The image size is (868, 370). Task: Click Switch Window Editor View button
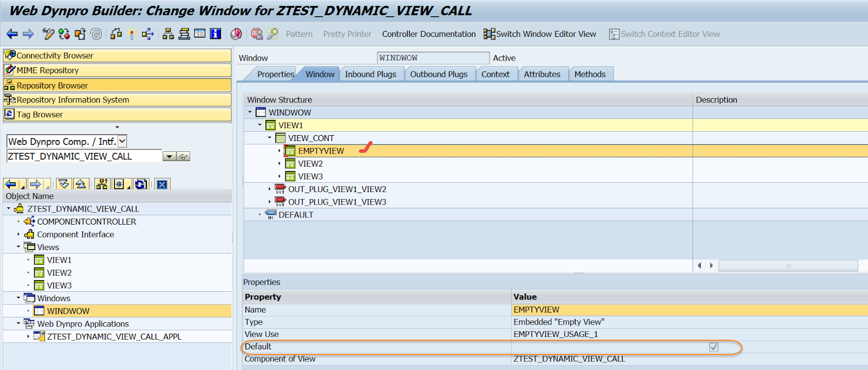pyautogui.click(x=540, y=34)
